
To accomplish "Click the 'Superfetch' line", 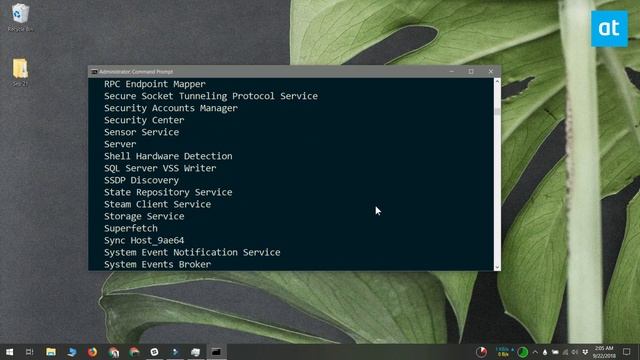I will coord(131,228).
